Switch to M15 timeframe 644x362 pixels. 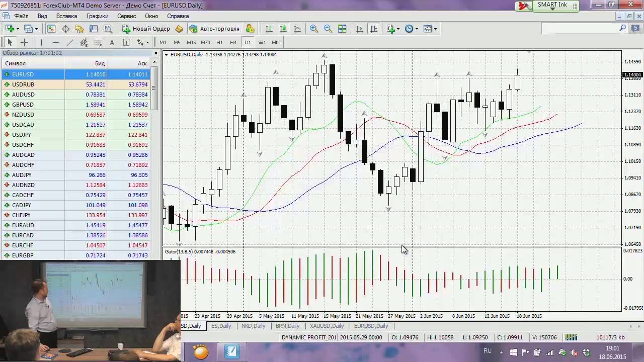tap(191, 43)
